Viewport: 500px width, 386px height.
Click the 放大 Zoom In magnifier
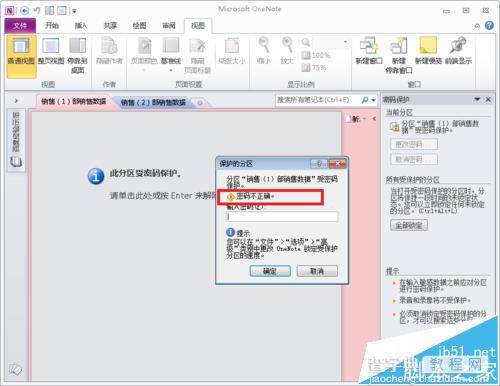click(x=287, y=51)
